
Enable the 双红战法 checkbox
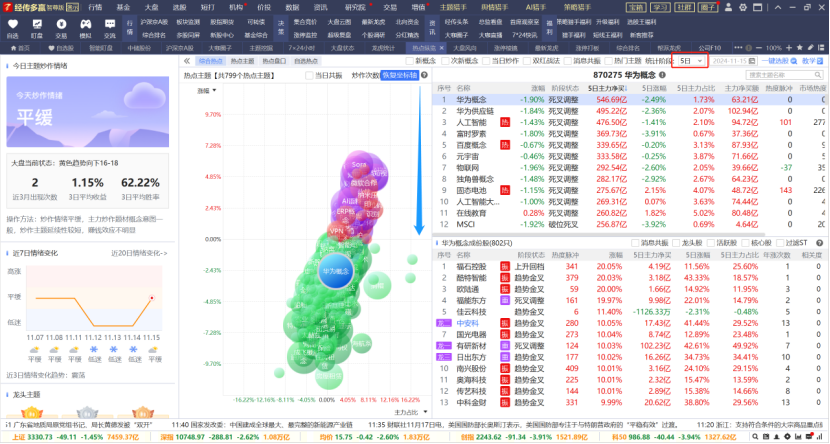pyautogui.click(x=527, y=61)
